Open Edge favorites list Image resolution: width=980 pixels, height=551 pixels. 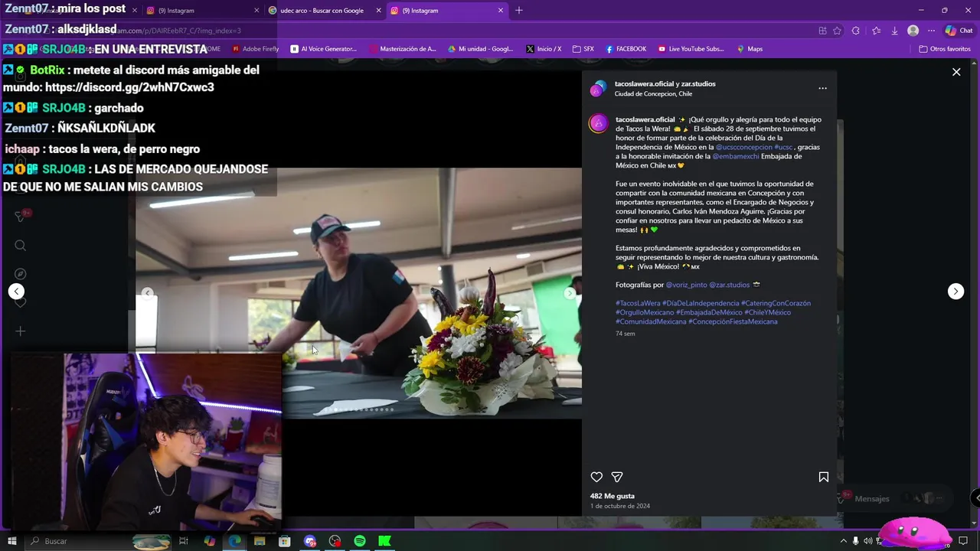(x=876, y=31)
